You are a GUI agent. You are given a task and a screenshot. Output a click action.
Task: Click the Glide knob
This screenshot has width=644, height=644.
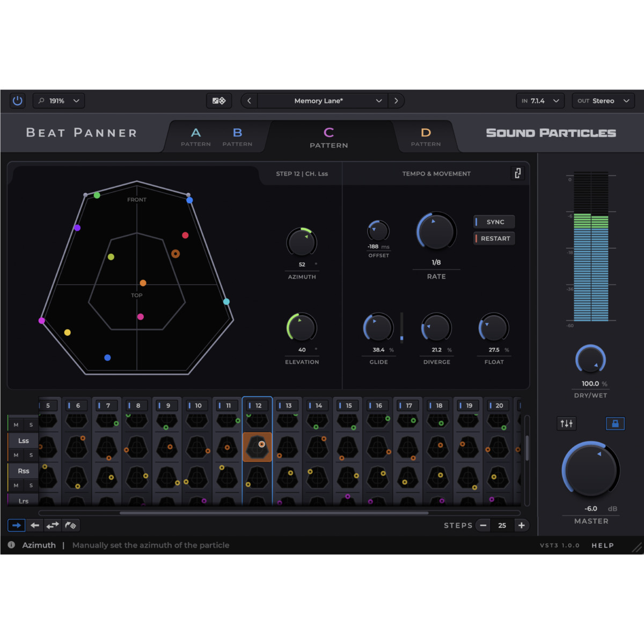(x=378, y=327)
